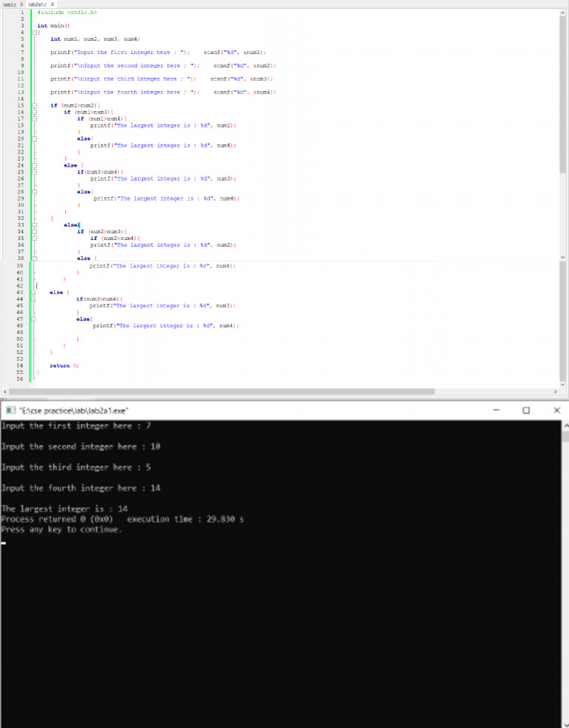
Task: Maximize the lab2a1.exe console window
Action: (525, 410)
